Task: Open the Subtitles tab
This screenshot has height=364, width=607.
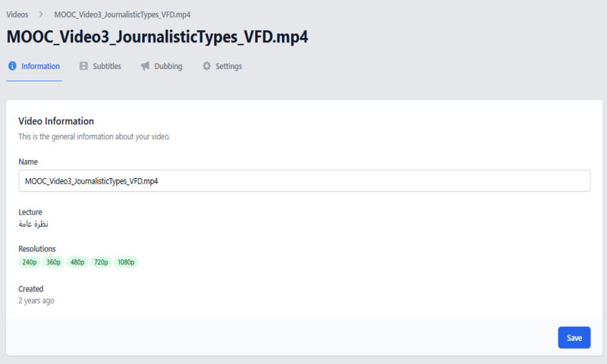Action: pyautogui.click(x=100, y=66)
